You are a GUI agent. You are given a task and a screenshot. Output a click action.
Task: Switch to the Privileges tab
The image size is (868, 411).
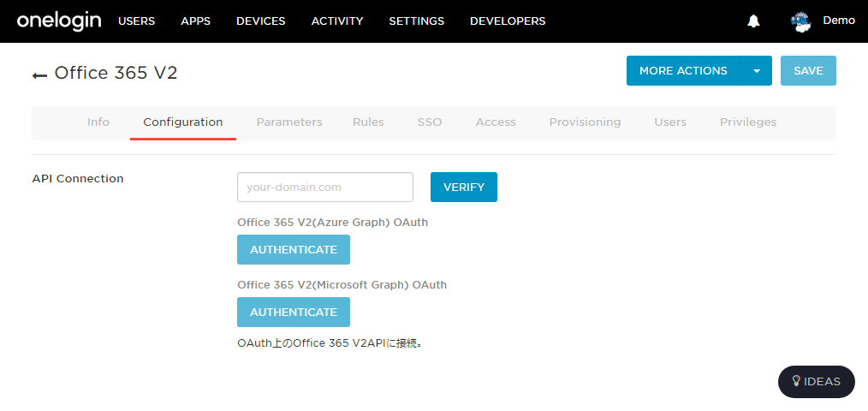[748, 122]
